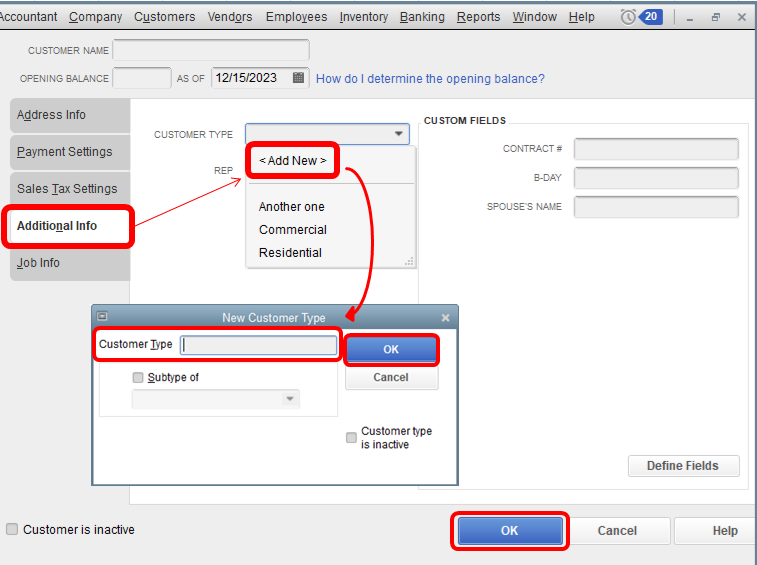The width and height of the screenshot is (757, 565).
Task: Open the Customers menu
Action: click(x=165, y=17)
